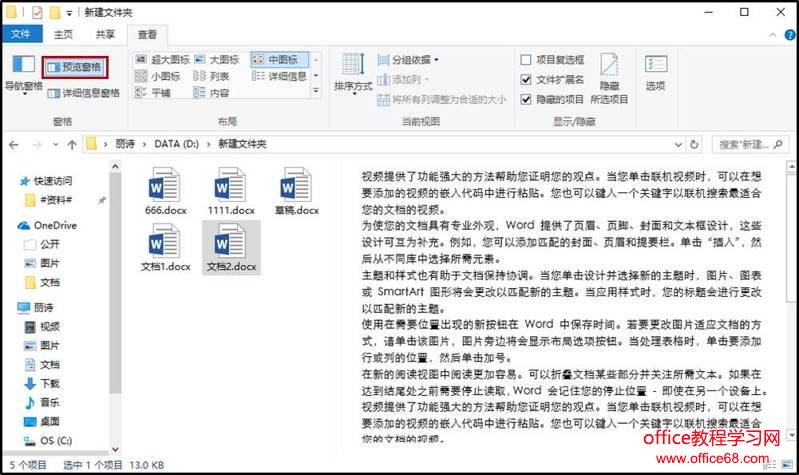Switch to details view in status bar
The image size is (799, 475).
pyautogui.click(x=770, y=465)
